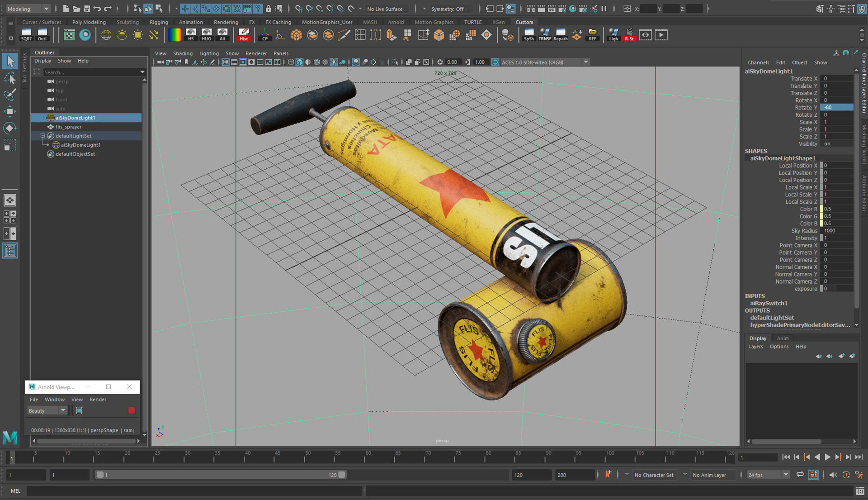The width and height of the screenshot is (868, 500).
Task: Toggle loop playback icon
Action: point(800,475)
